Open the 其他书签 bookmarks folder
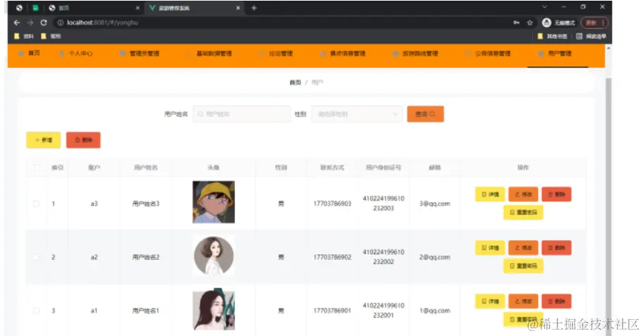 (553, 36)
